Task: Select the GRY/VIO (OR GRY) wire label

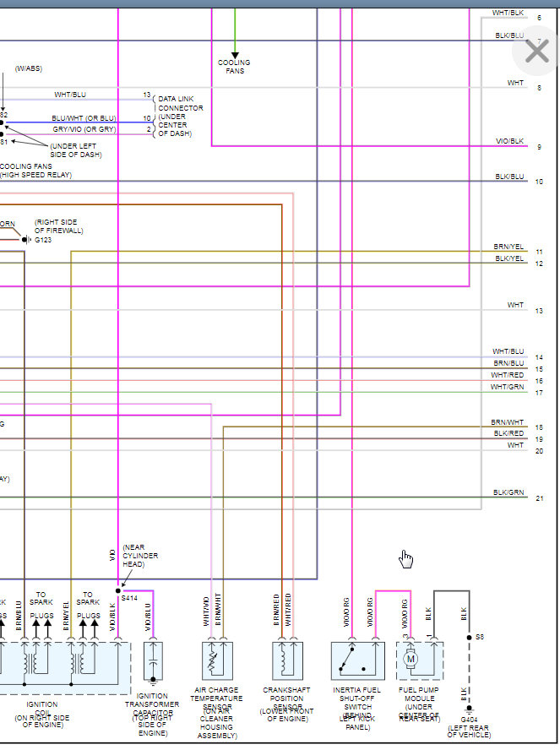Action: [x=84, y=129]
